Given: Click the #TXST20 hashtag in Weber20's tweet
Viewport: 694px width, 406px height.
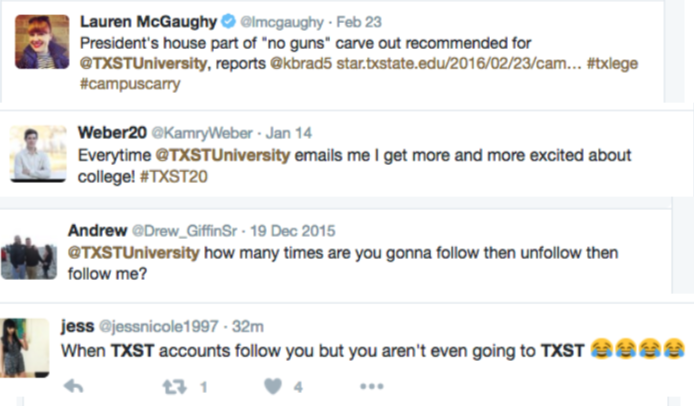Looking at the screenshot, I should pyautogui.click(x=174, y=177).
